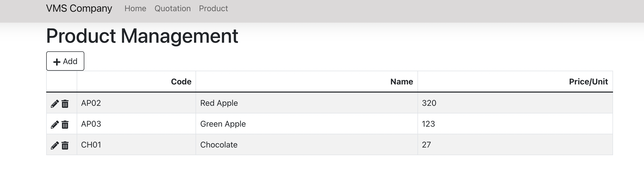Click the VMS Company brand link

(x=79, y=8)
